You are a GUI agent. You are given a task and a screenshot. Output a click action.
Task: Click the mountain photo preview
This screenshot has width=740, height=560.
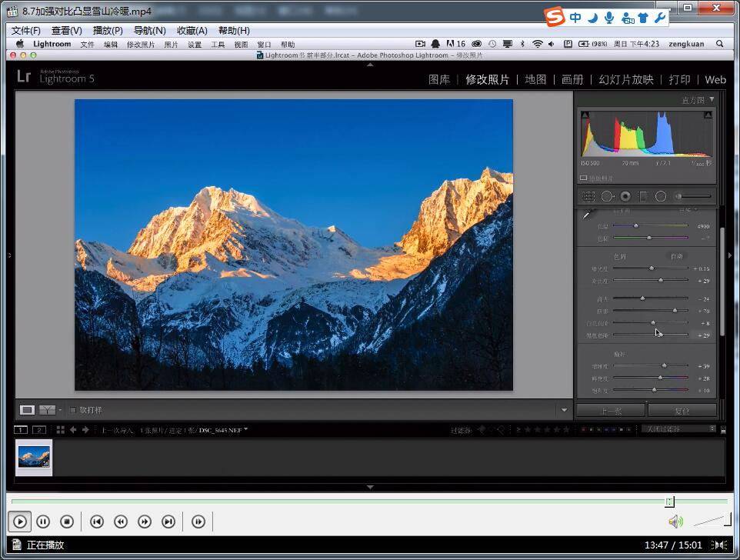[x=294, y=245]
